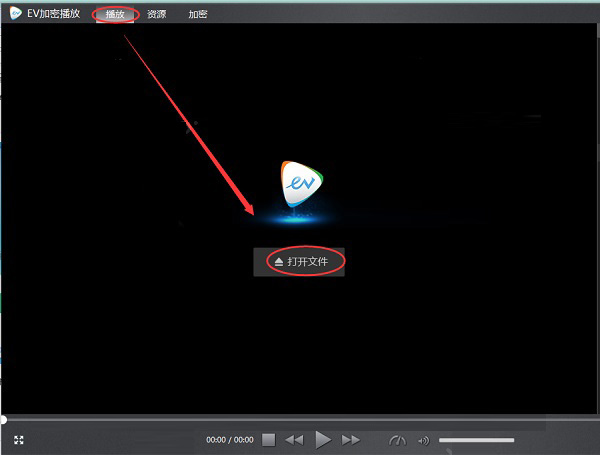Open the 播放 tab
Viewport: 600px width, 455px height.
tap(115, 15)
